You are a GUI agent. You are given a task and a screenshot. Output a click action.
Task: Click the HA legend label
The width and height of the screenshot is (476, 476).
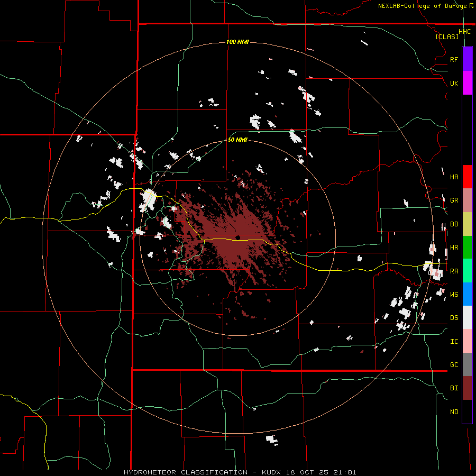(454, 177)
